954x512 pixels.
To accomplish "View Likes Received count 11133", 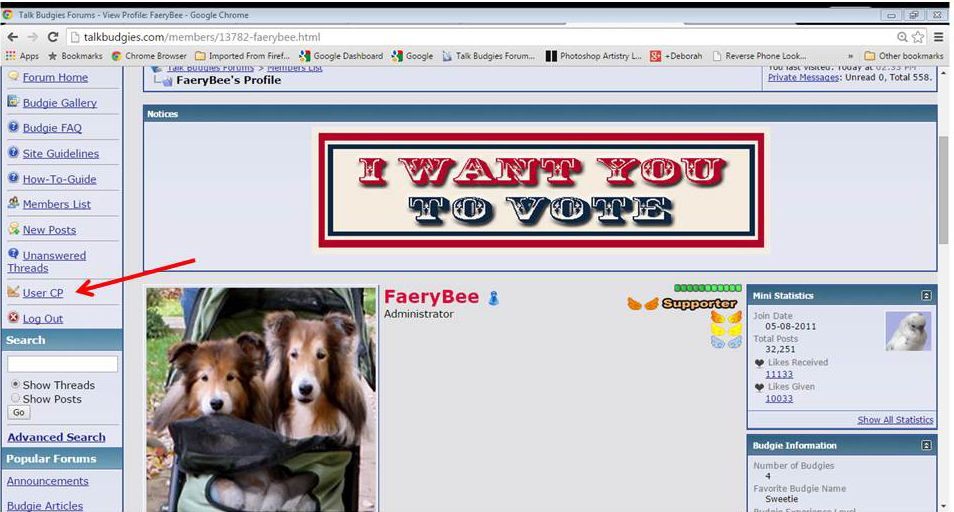I will pyautogui.click(x=779, y=374).
